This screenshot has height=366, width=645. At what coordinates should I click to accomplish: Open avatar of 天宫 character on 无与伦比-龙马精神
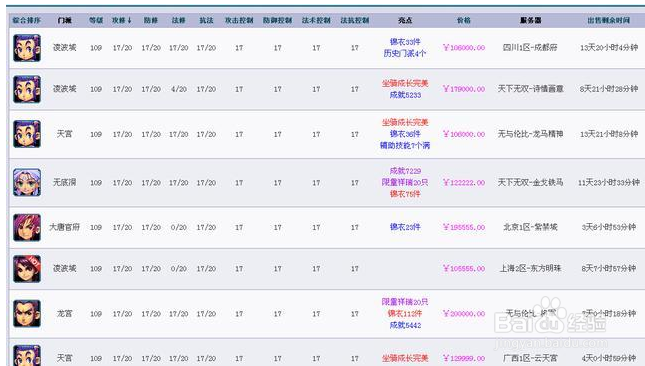27,134
